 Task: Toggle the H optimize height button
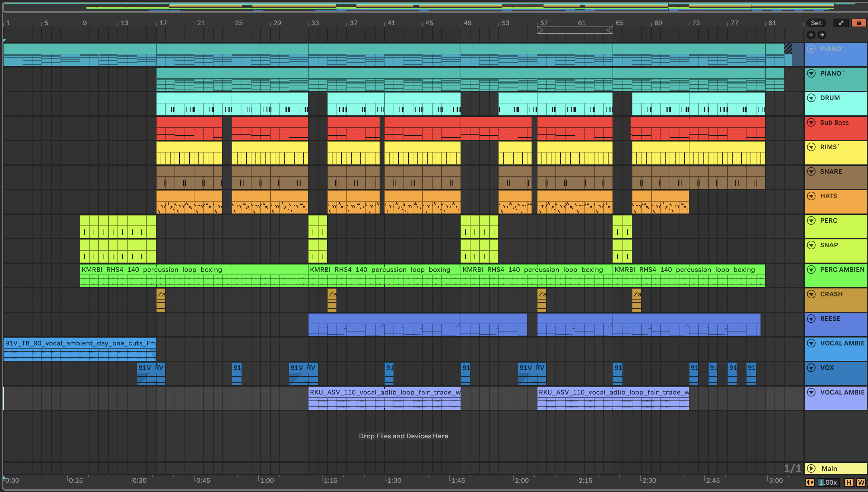[x=849, y=482]
